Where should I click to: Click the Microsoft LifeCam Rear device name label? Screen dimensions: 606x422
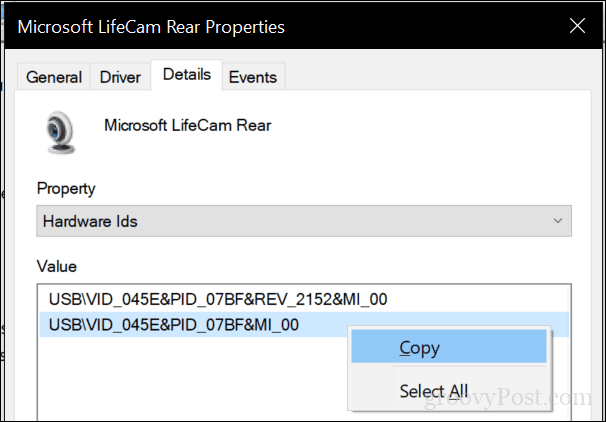point(188,125)
